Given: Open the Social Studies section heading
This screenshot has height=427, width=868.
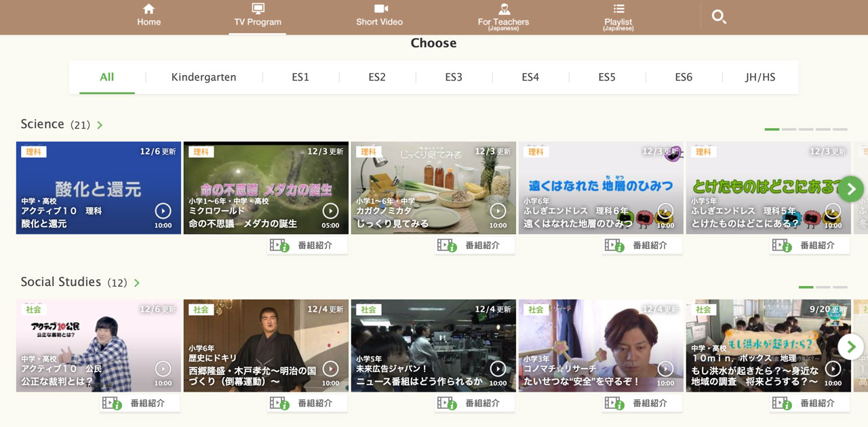Looking at the screenshot, I should point(60,282).
